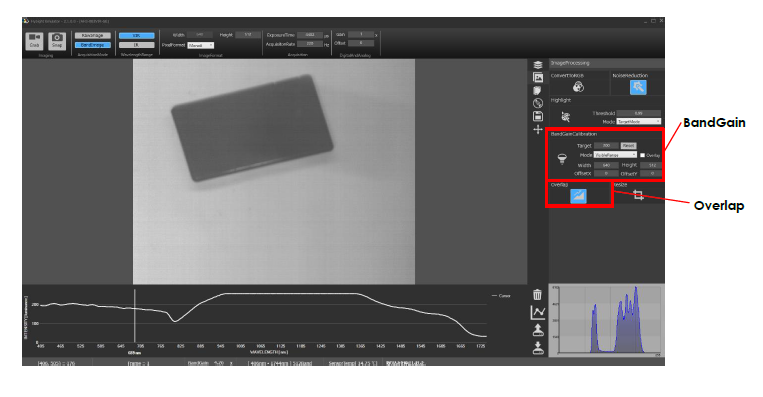Image resolution: width=763 pixels, height=397 pixels.
Task: Toggle the highlighted NoiseReduction icon
Action: pyautogui.click(x=638, y=87)
